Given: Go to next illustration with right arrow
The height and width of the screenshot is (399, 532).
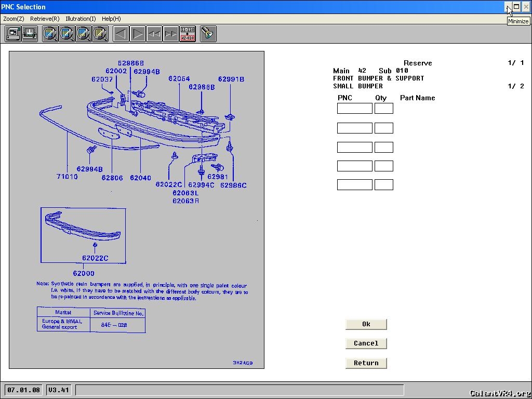Looking at the screenshot, I should 138,34.
